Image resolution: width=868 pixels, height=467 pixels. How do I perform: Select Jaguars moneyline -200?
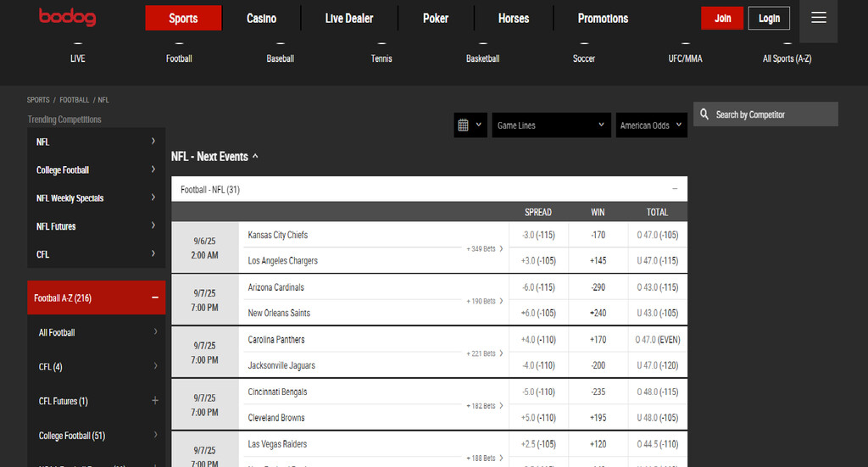[598, 365]
